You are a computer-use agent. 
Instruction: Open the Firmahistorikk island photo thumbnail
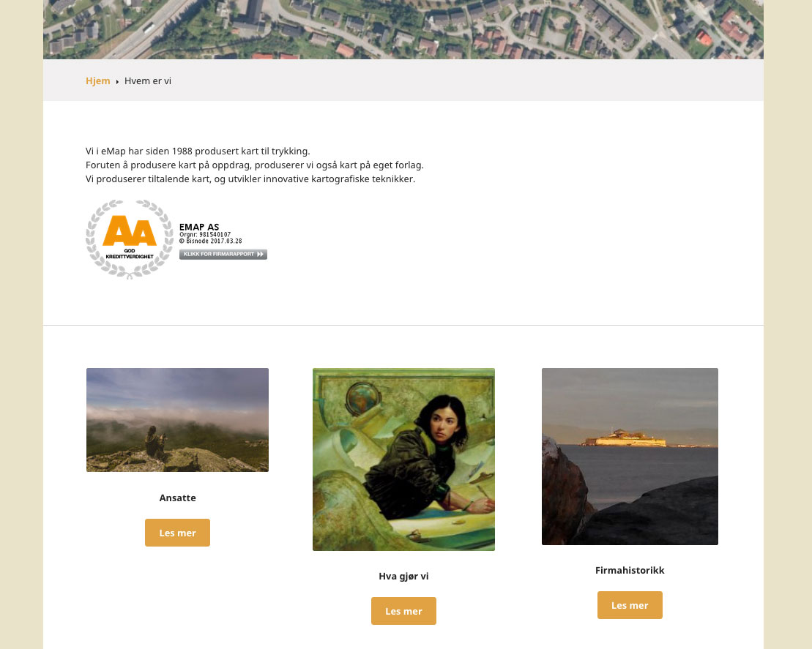(x=630, y=457)
